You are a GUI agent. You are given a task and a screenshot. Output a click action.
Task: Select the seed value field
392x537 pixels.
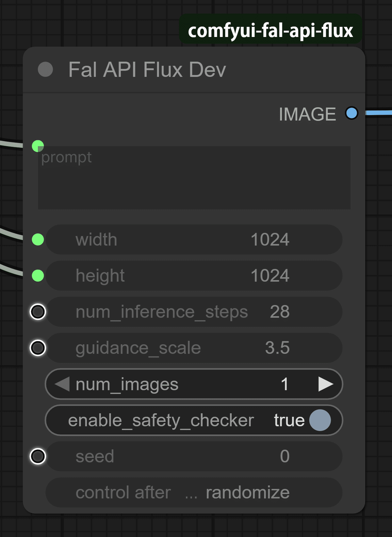(284, 456)
